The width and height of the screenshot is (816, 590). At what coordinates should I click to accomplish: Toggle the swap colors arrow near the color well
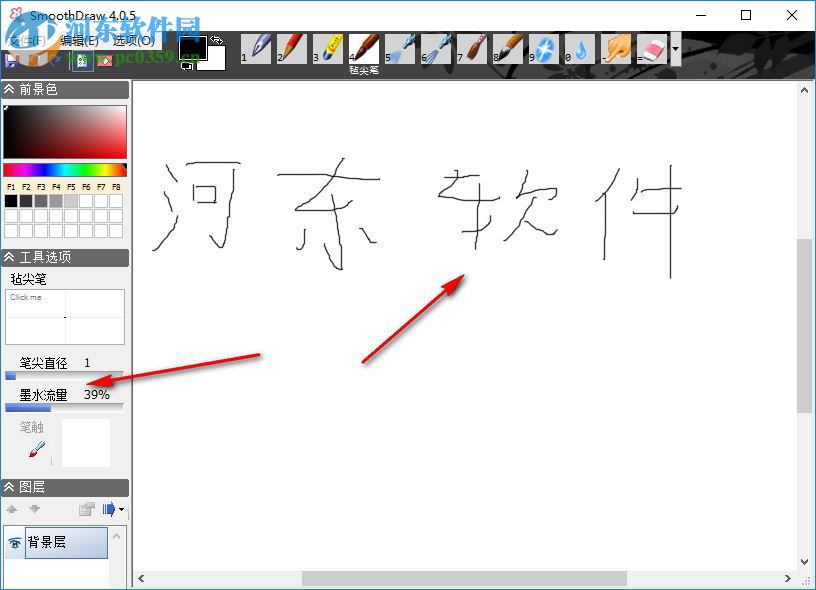[x=216, y=40]
